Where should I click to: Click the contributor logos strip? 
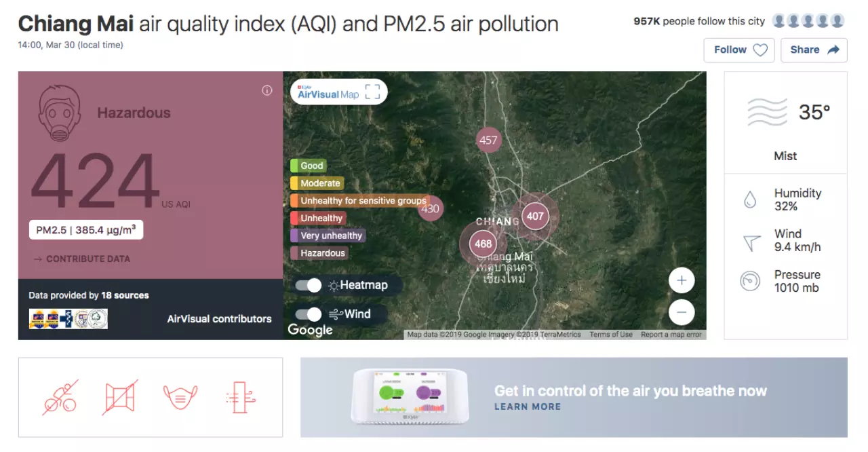[68, 319]
